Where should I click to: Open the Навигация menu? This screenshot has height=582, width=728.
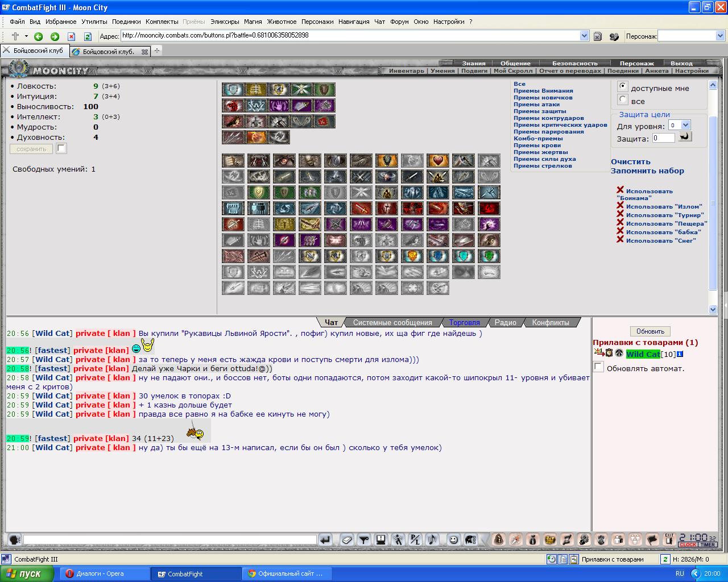(354, 22)
